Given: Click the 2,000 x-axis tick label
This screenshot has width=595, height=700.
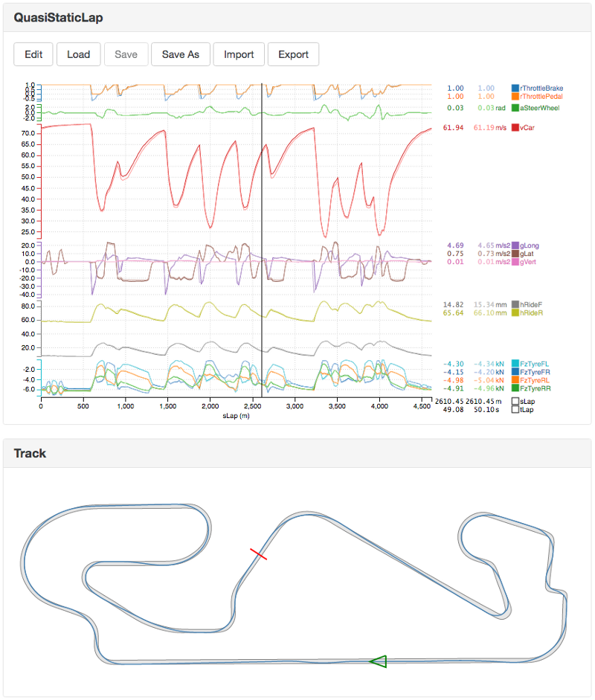Looking at the screenshot, I should [210, 406].
